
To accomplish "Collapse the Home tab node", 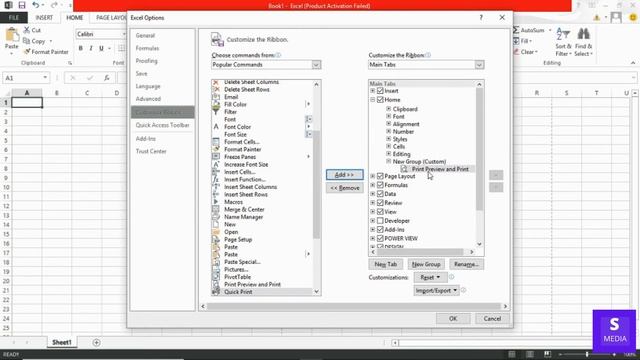I will [373, 100].
